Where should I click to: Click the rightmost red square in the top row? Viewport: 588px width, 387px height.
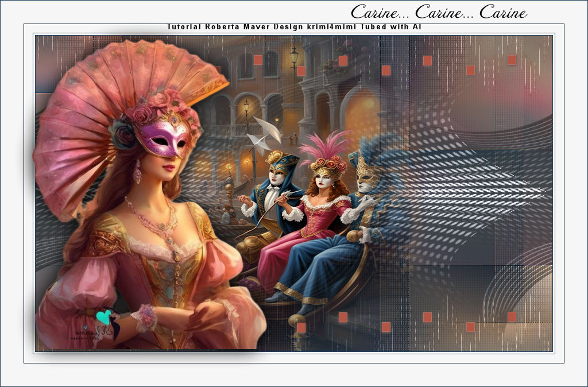pos(512,60)
